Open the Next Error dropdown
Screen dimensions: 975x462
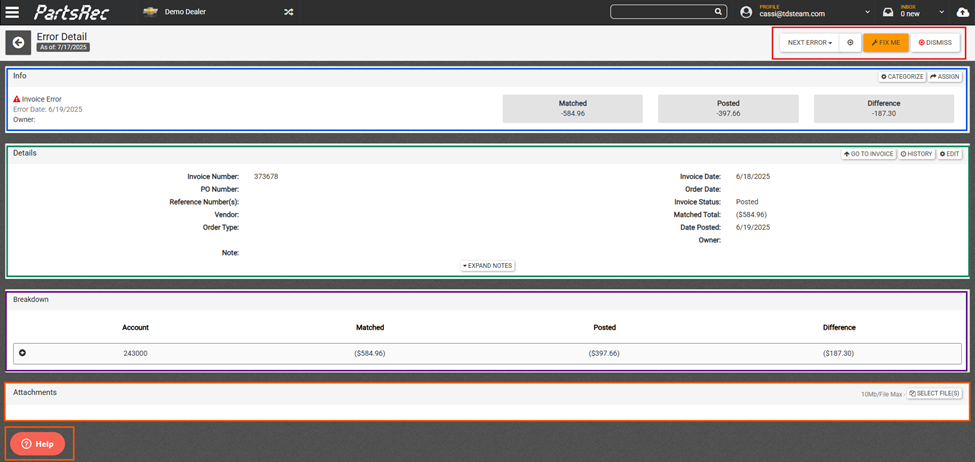[810, 43]
